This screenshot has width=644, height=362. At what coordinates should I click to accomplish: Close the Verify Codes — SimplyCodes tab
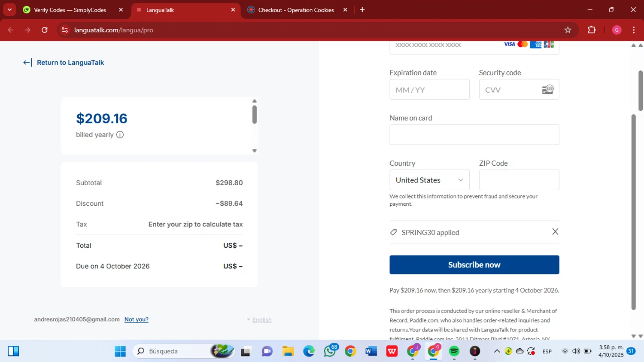[x=121, y=10]
